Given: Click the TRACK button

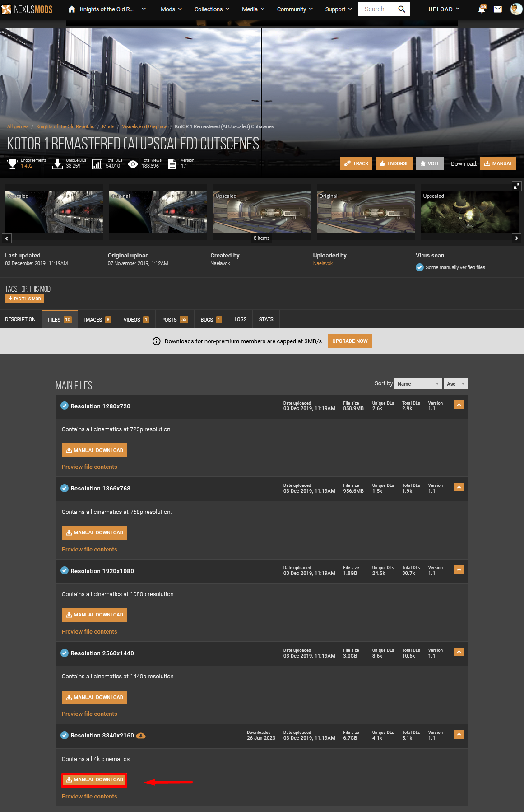Looking at the screenshot, I should [x=356, y=163].
